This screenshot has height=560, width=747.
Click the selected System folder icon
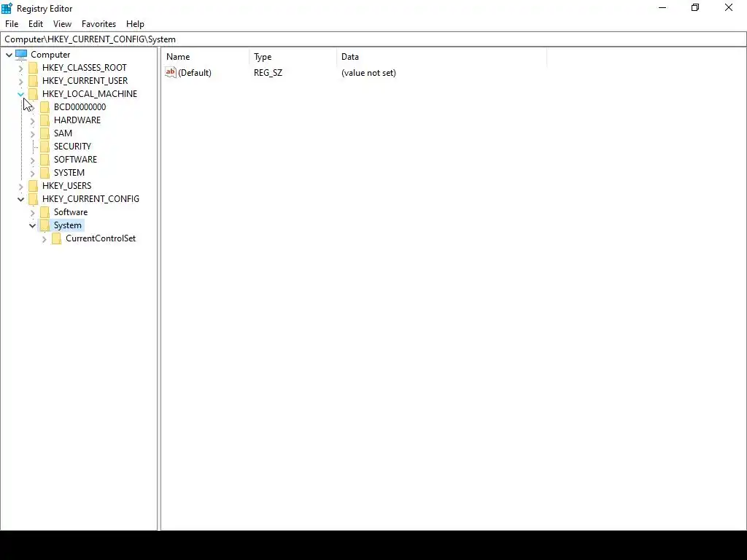[x=44, y=225]
